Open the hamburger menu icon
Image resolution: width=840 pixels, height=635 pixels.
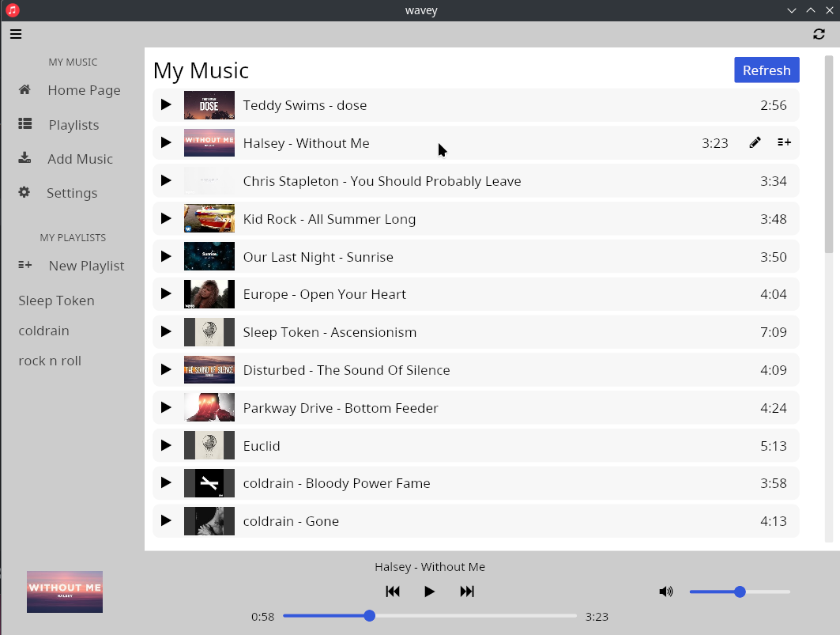pos(16,34)
